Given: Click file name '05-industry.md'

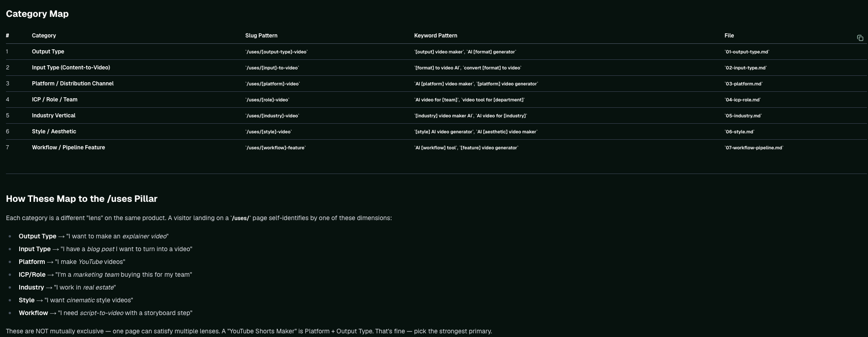Looking at the screenshot, I should 743,116.
